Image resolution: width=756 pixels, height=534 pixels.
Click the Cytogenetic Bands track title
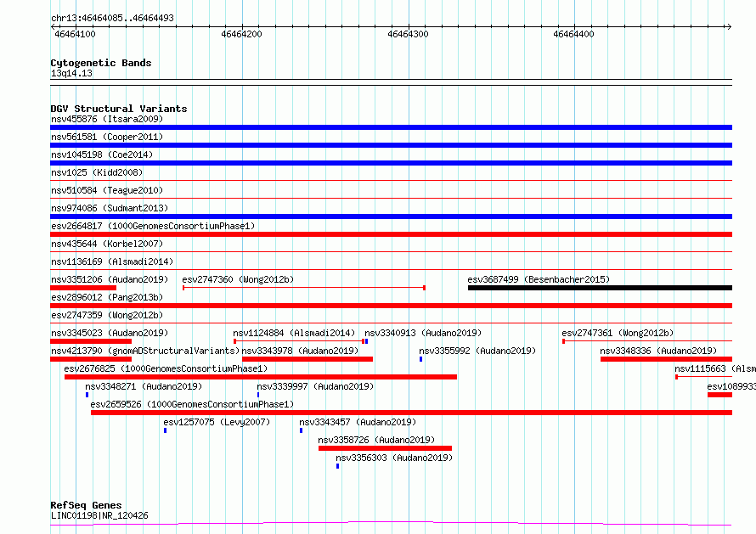click(x=101, y=63)
